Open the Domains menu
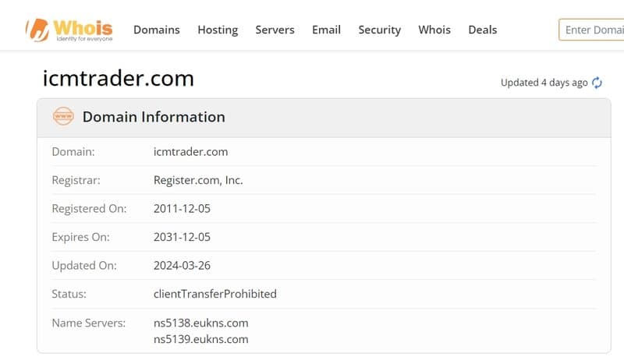Screen dimensions: 624x364 click(157, 30)
